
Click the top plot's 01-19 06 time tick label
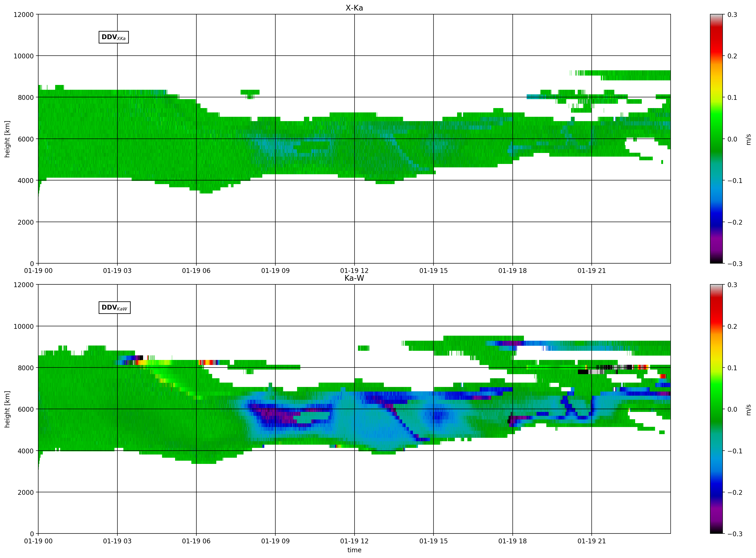196,271
